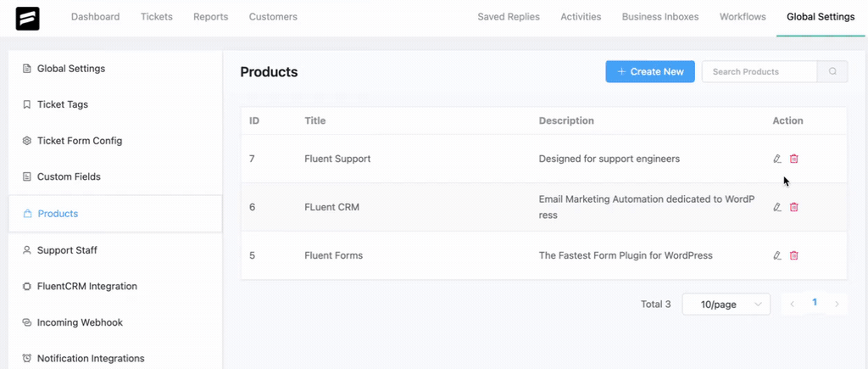Delete the Fluent Support product
Image resolution: width=868 pixels, height=369 pixels.
click(x=793, y=159)
